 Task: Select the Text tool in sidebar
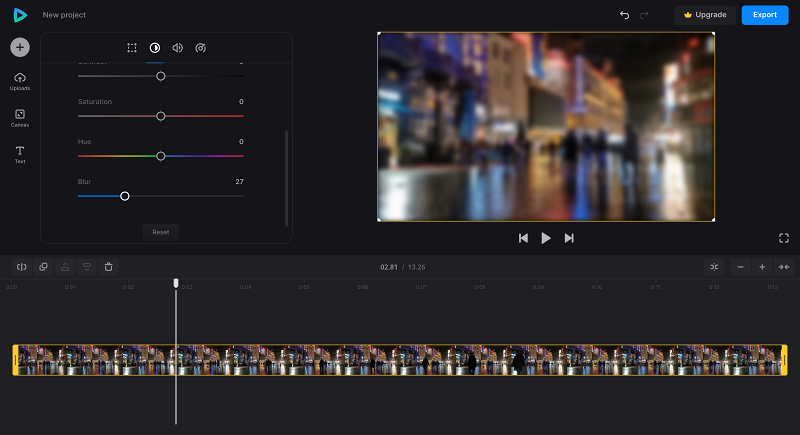[20, 155]
